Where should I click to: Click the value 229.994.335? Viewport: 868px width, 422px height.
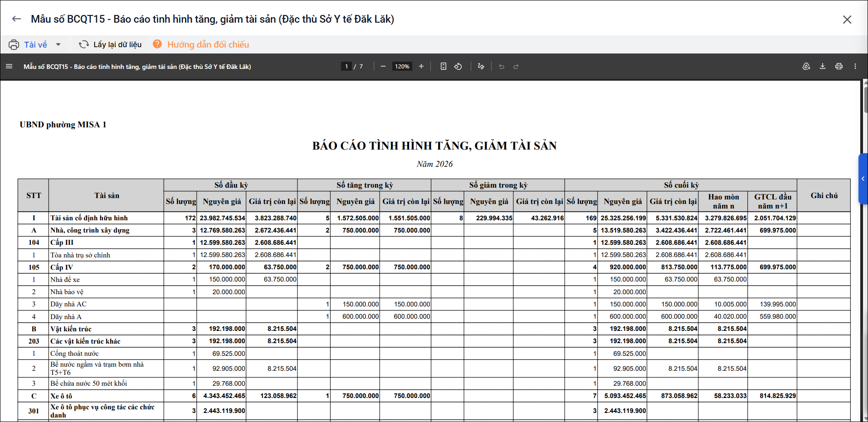[494, 218]
